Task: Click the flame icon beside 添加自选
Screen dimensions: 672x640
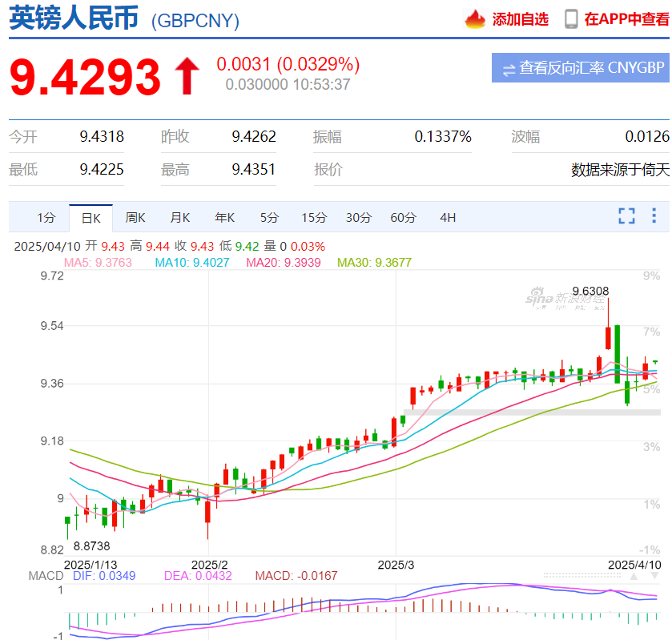Action: pyautogui.click(x=476, y=18)
